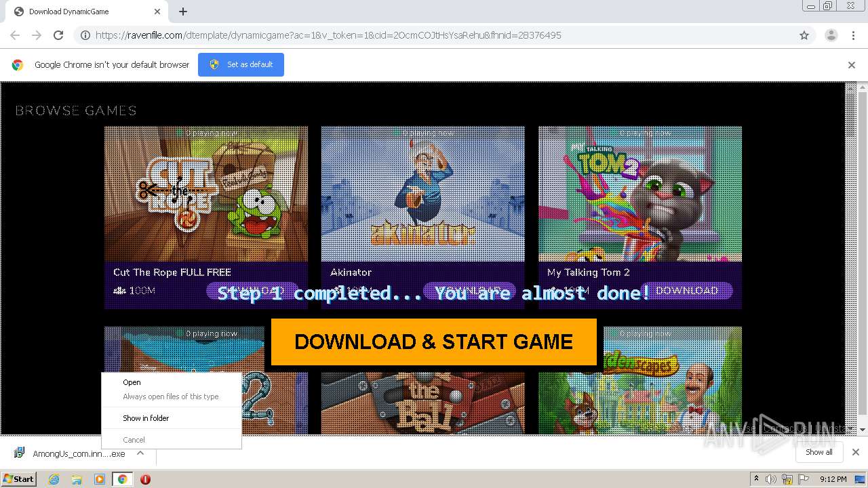Open the My Talking Tom 2 thumbnail
This screenshot has width=868, height=488.
coord(640,194)
